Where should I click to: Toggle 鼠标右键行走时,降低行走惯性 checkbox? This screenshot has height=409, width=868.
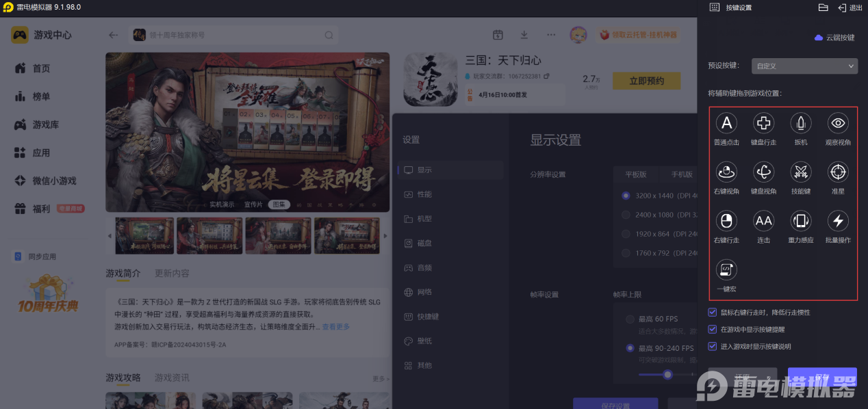pos(713,313)
